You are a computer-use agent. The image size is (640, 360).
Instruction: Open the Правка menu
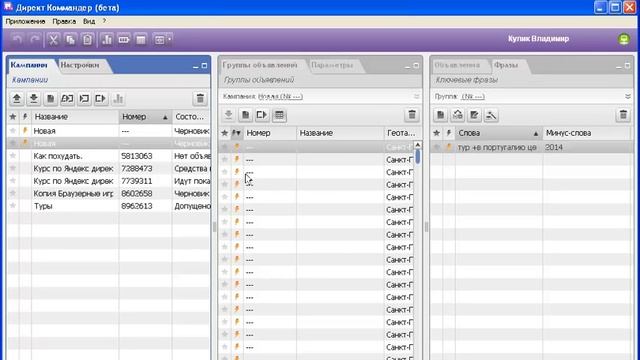64,21
